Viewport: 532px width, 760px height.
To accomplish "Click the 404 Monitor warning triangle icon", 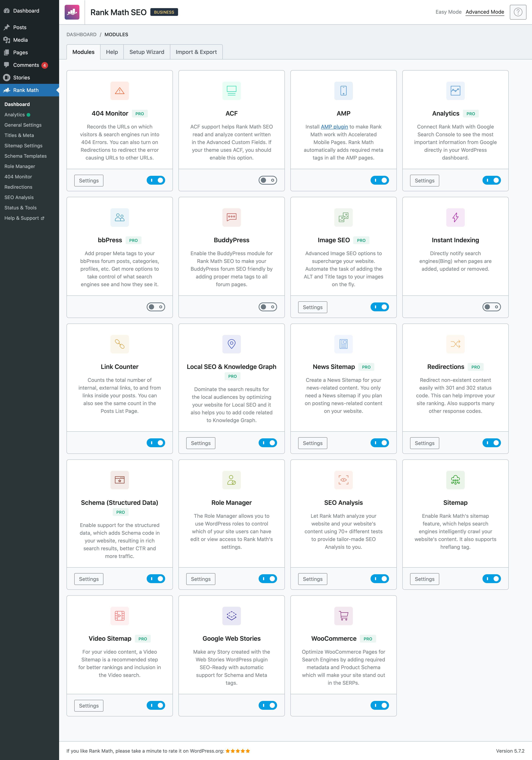I will pos(120,91).
